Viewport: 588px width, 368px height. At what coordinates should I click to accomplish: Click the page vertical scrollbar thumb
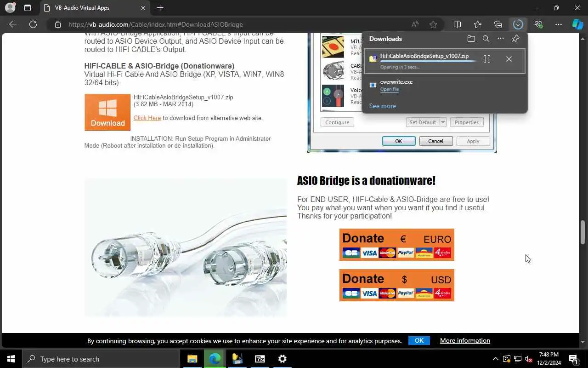[x=583, y=232]
